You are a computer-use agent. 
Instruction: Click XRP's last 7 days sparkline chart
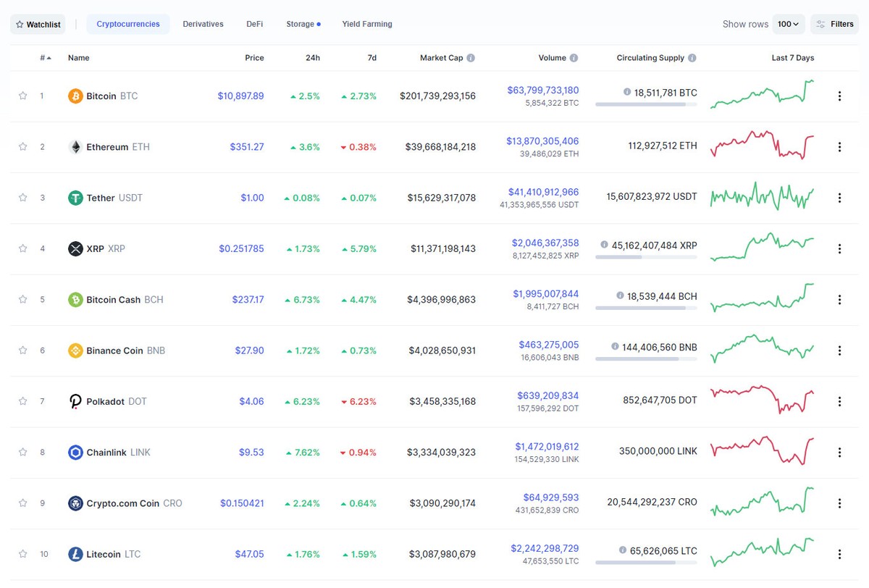click(x=762, y=248)
